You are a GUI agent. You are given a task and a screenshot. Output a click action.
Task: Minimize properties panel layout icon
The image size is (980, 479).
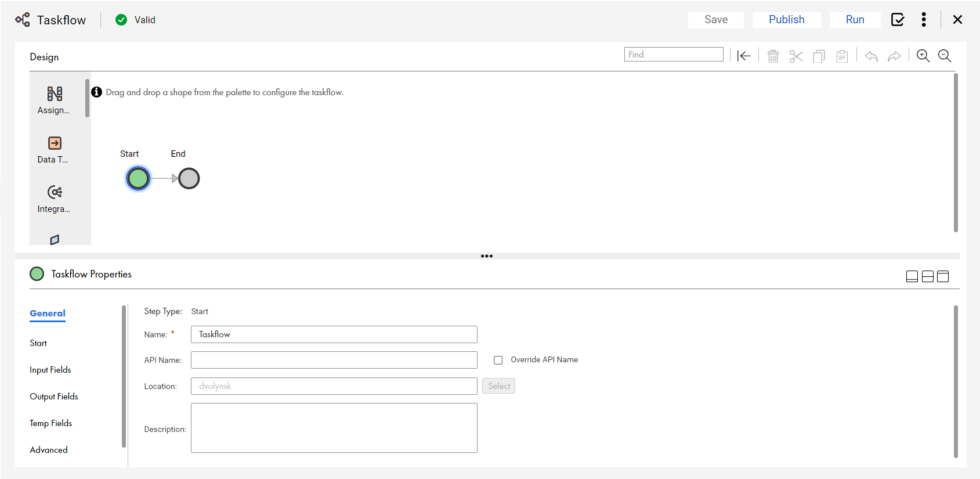point(912,276)
